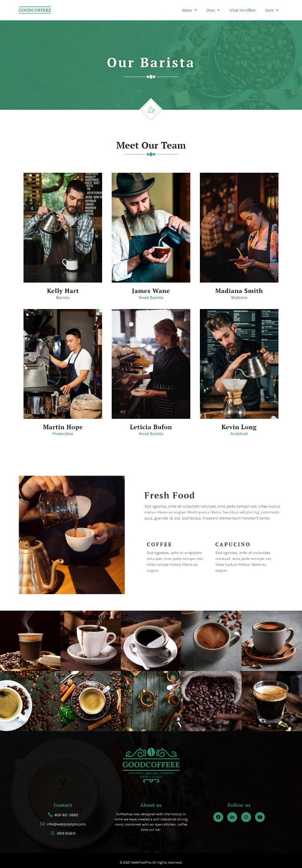Click the GOODCOFFEEE logo in the header
Screen dimensions: 302x868
pos(35,10)
